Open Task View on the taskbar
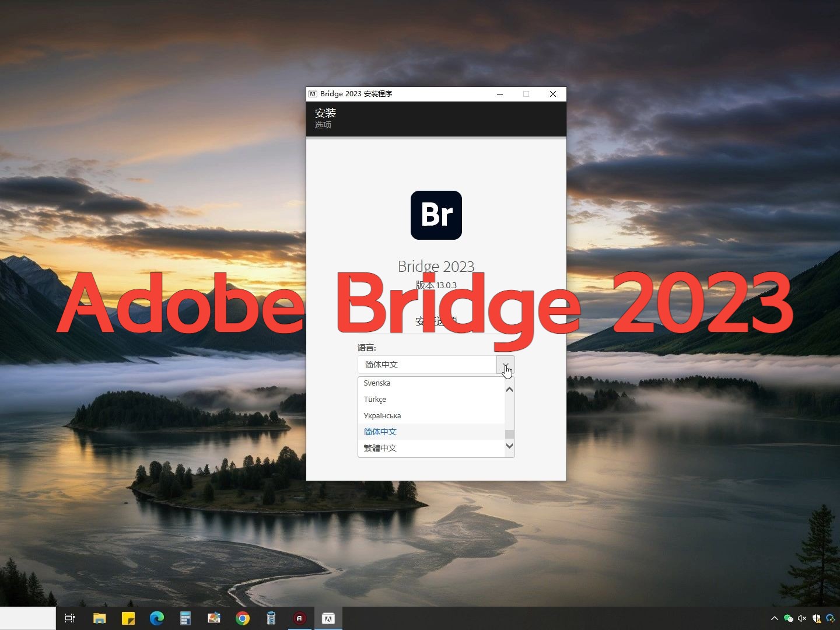 coord(70,618)
